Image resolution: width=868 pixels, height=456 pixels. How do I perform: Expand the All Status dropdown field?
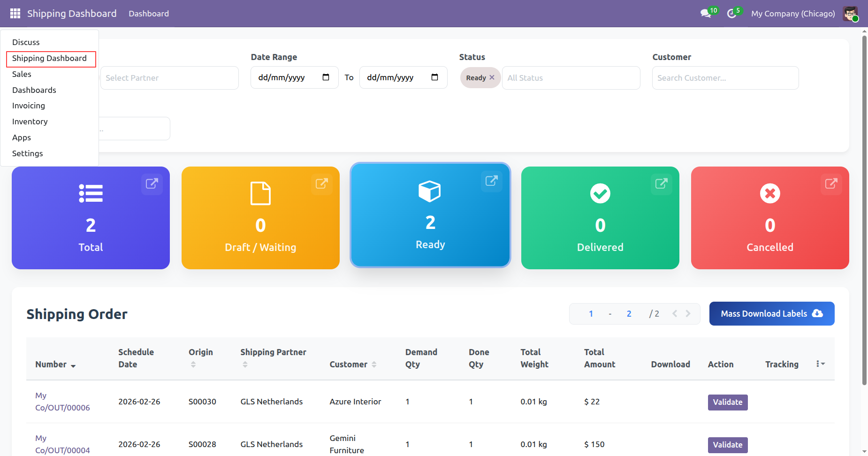coord(571,78)
